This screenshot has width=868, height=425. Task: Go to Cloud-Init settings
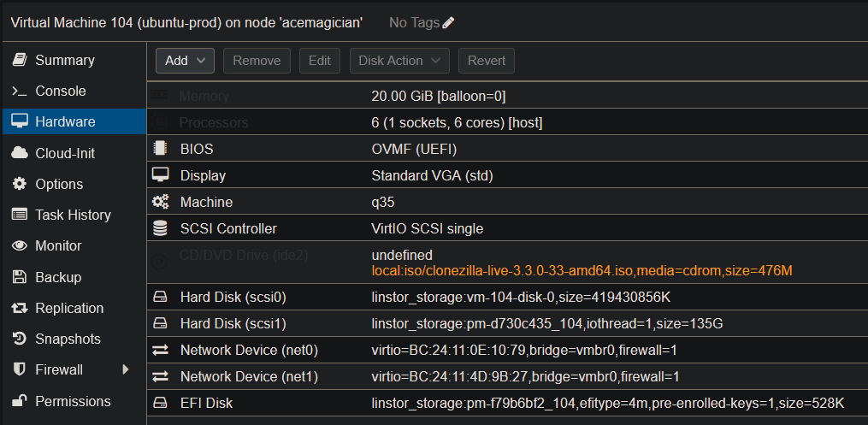click(64, 153)
